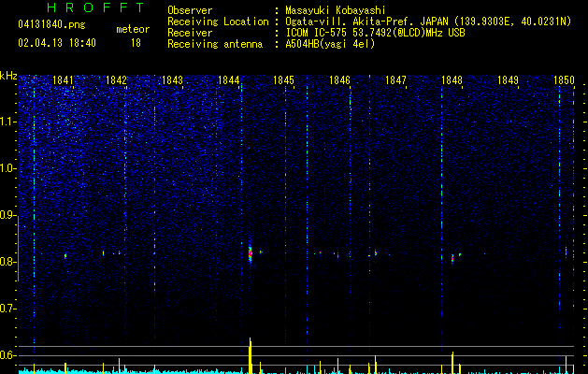Click the strong meteor echo after 1844

click(x=251, y=254)
